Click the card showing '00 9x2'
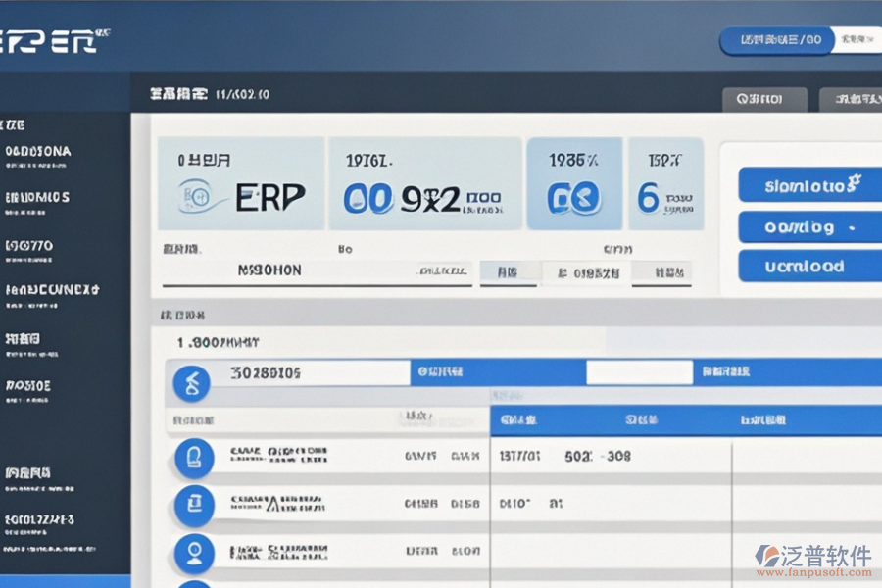 coord(424,183)
